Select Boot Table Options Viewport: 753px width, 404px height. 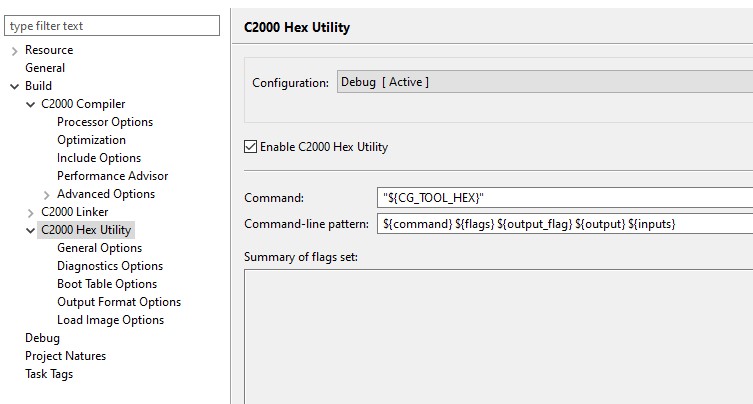coord(107,284)
